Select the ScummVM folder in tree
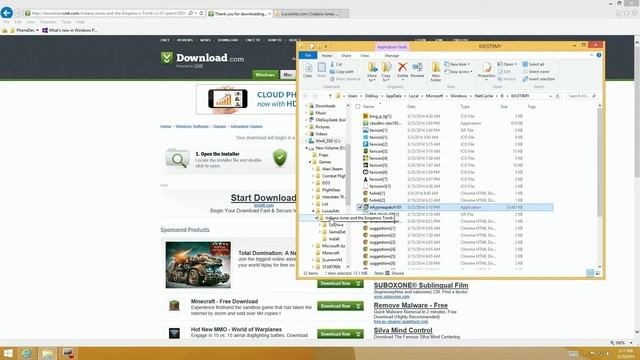 (x=331, y=260)
